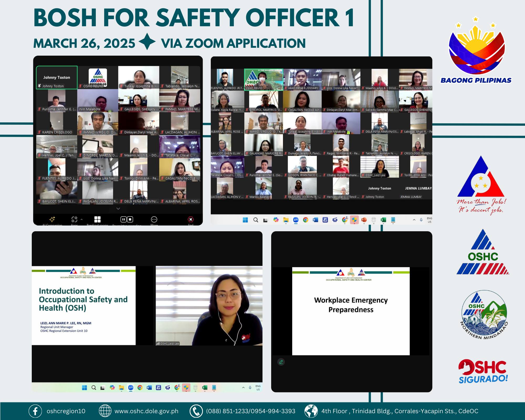Pause the Zoom meeting recording

(x=123, y=219)
